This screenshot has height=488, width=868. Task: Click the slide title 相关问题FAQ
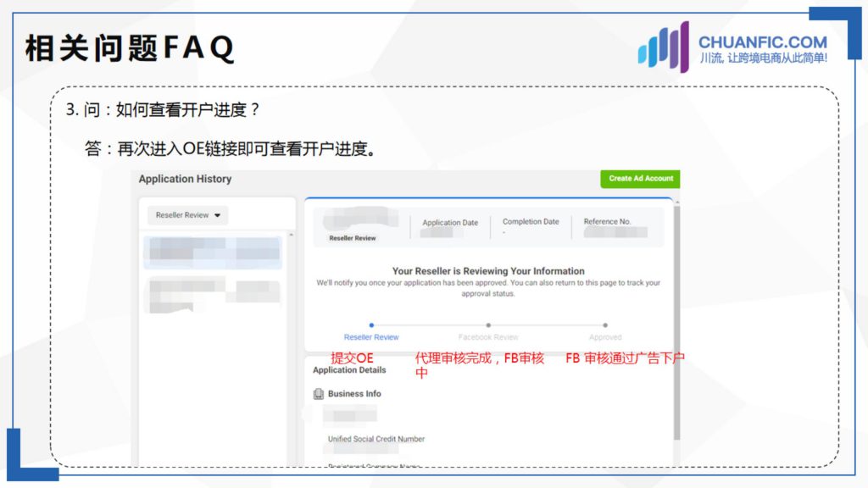click(x=130, y=47)
